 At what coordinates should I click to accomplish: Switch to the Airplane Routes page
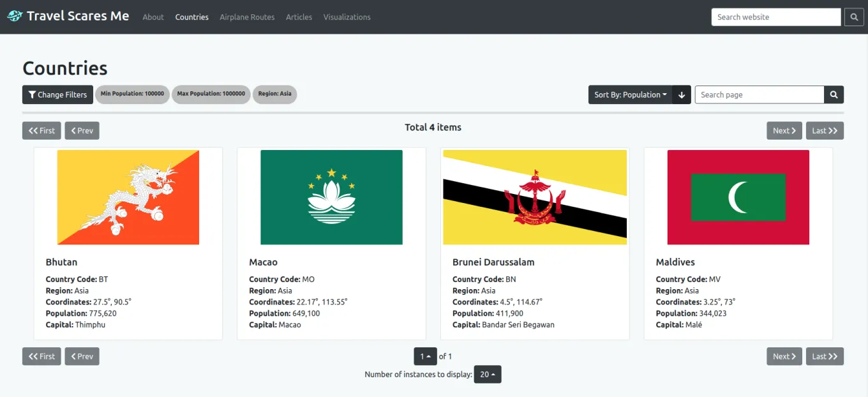(x=247, y=17)
